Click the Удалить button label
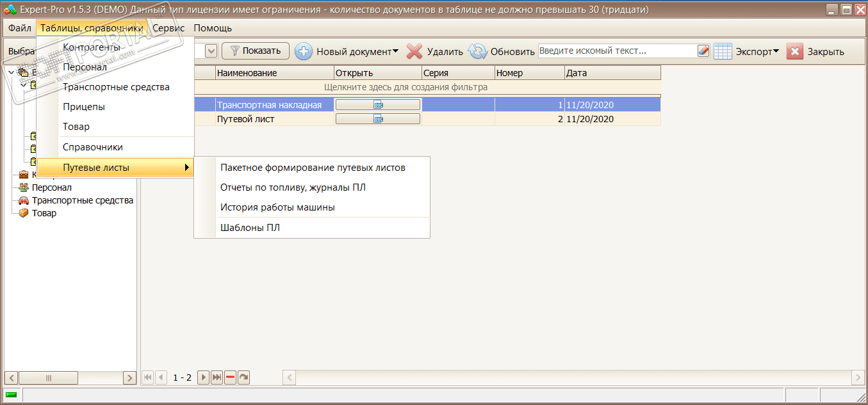 pos(445,52)
